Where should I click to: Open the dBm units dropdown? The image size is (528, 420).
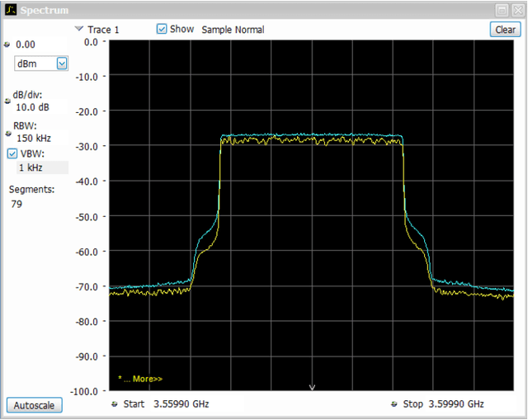click(x=62, y=63)
